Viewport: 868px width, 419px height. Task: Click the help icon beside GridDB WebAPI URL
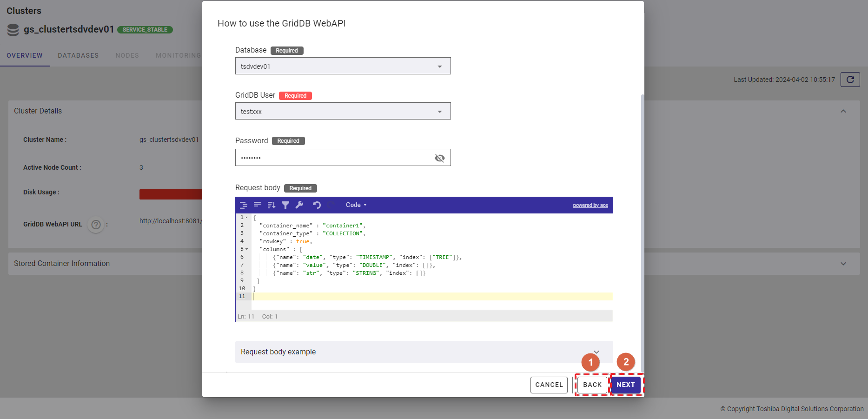(x=96, y=225)
